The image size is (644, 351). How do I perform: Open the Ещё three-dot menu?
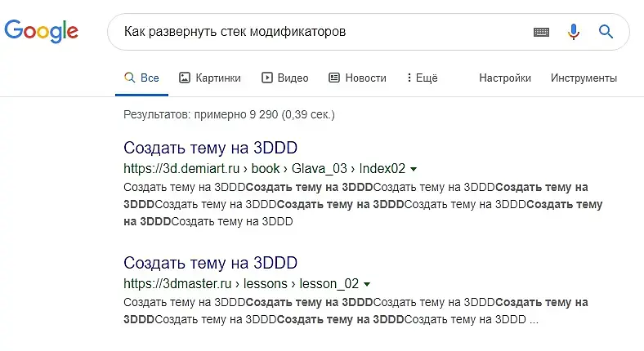pyautogui.click(x=423, y=78)
